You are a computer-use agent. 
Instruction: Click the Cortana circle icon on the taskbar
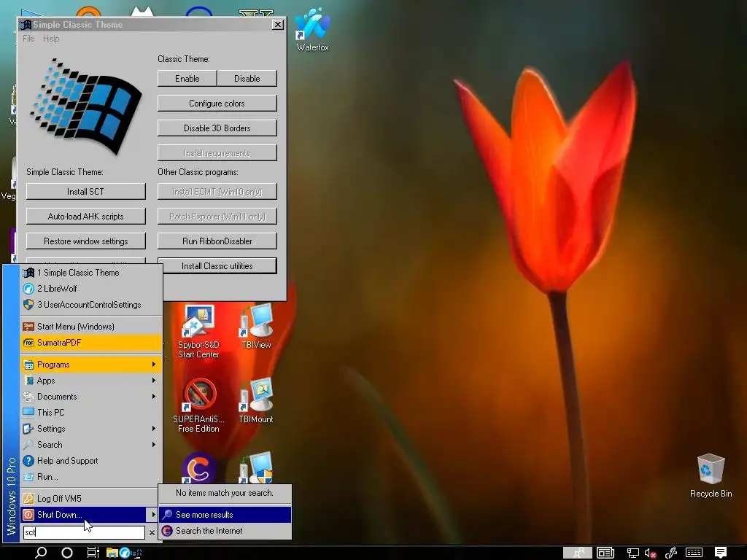[67, 553]
